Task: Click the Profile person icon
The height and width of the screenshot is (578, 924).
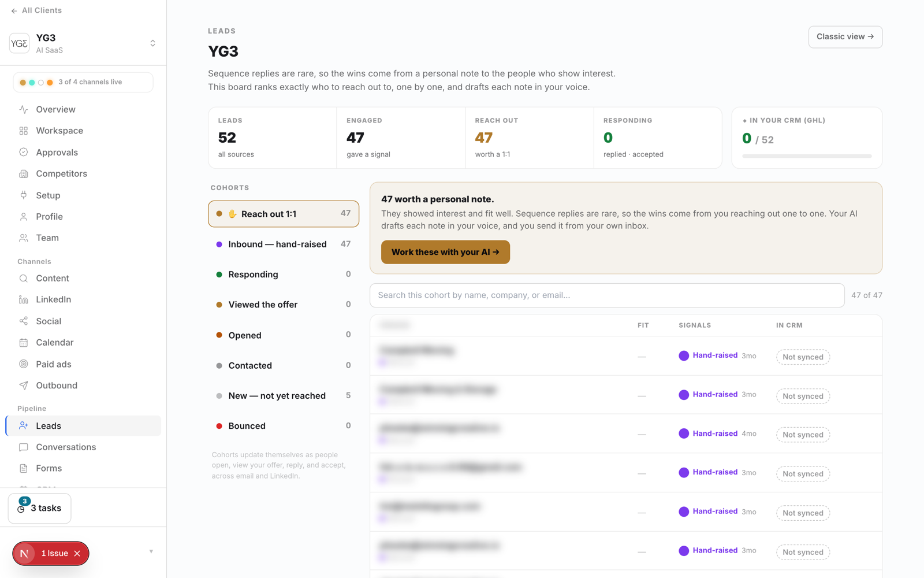Action: point(24,217)
